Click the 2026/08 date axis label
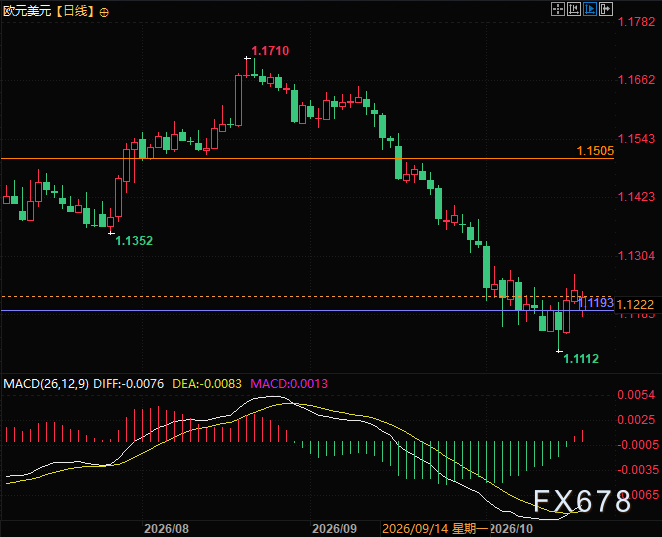The image size is (662, 537). coord(166,529)
